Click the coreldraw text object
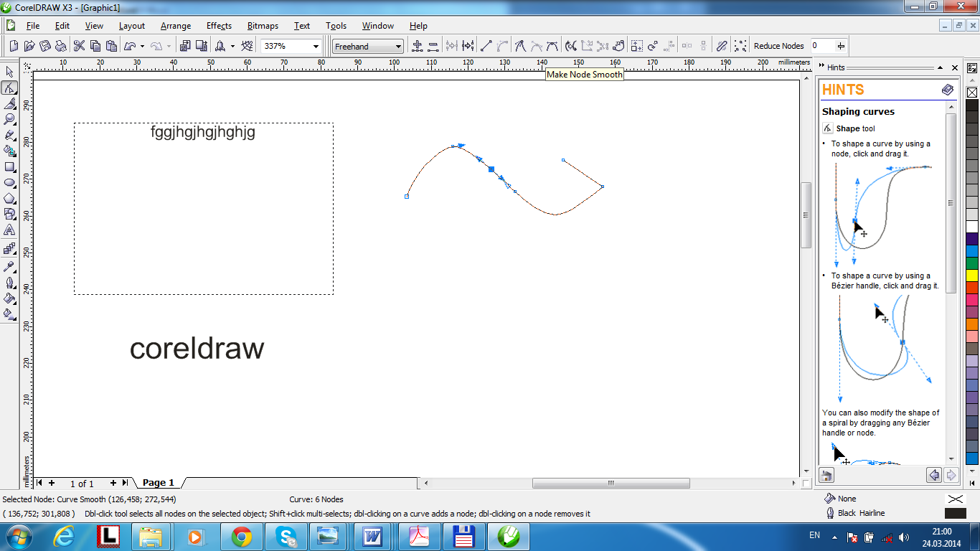 (x=197, y=349)
